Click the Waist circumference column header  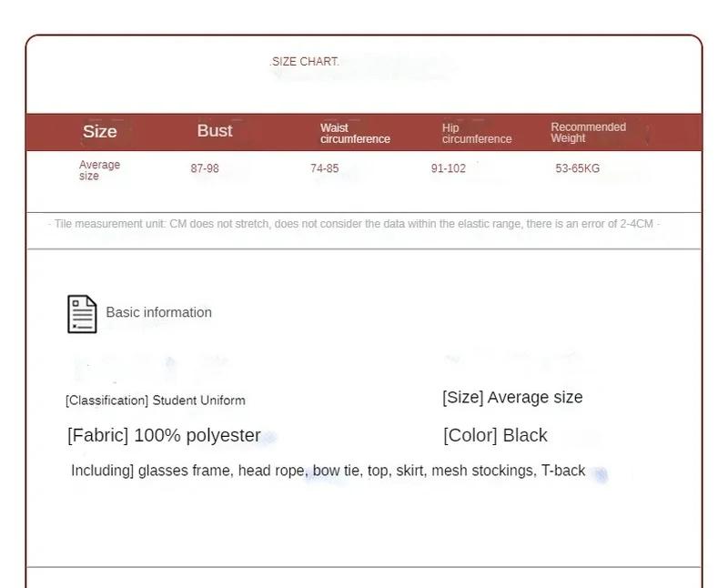[x=355, y=134]
